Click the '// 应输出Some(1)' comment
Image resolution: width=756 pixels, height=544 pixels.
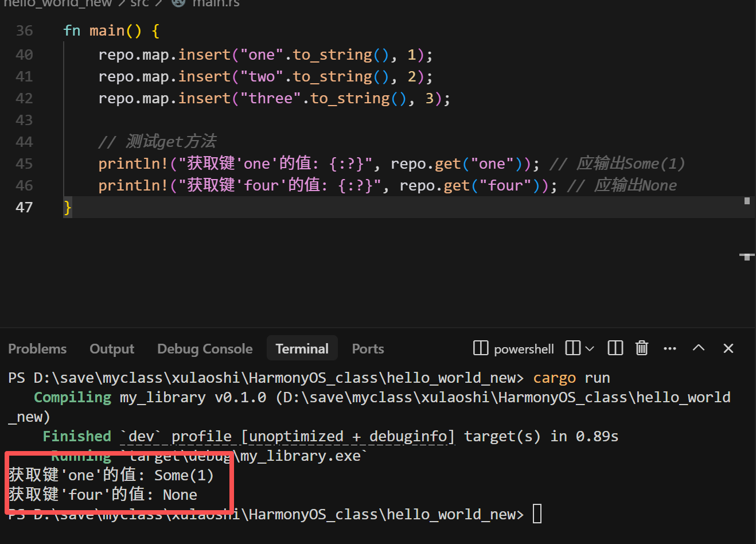pyautogui.click(x=617, y=164)
